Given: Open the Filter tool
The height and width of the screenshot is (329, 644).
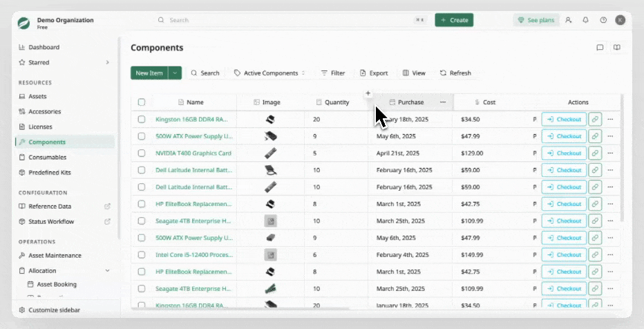Looking at the screenshot, I should click(332, 73).
